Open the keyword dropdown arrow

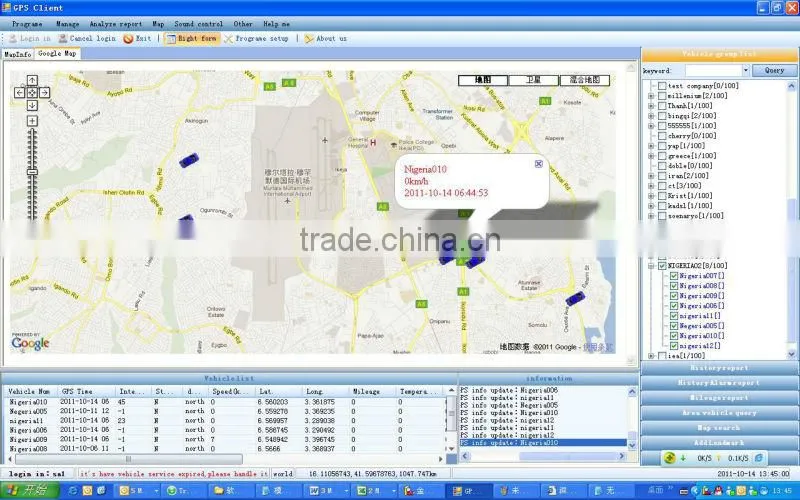(x=745, y=70)
